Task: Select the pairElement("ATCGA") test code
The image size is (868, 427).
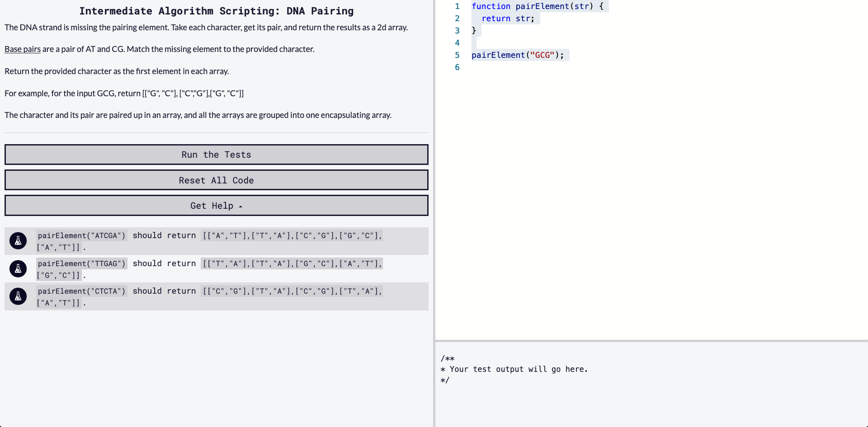Action: tap(82, 235)
